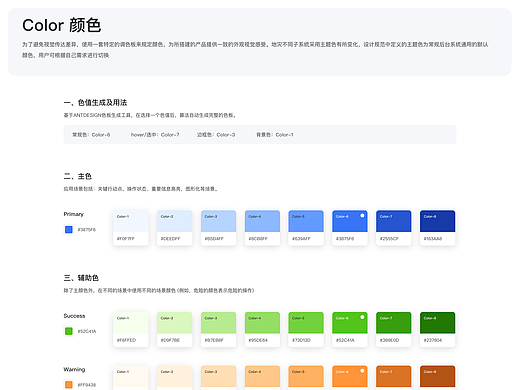This screenshot has width=520, height=390.
Task: Pick the Primary Color-3 light blue swatch
Action: coord(218,228)
